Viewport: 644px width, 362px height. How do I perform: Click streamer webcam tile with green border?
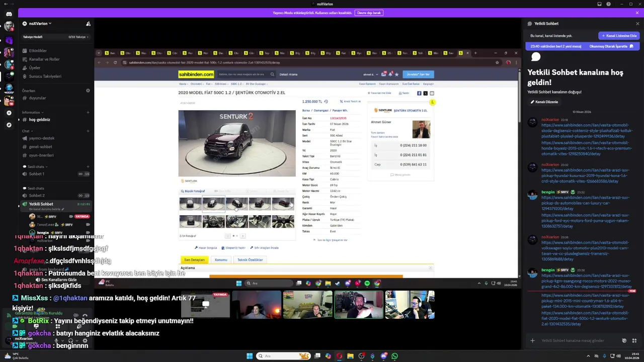point(358,305)
